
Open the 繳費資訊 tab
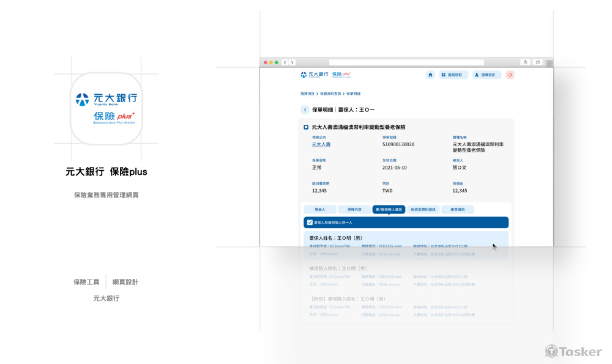click(x=457, y=209)
